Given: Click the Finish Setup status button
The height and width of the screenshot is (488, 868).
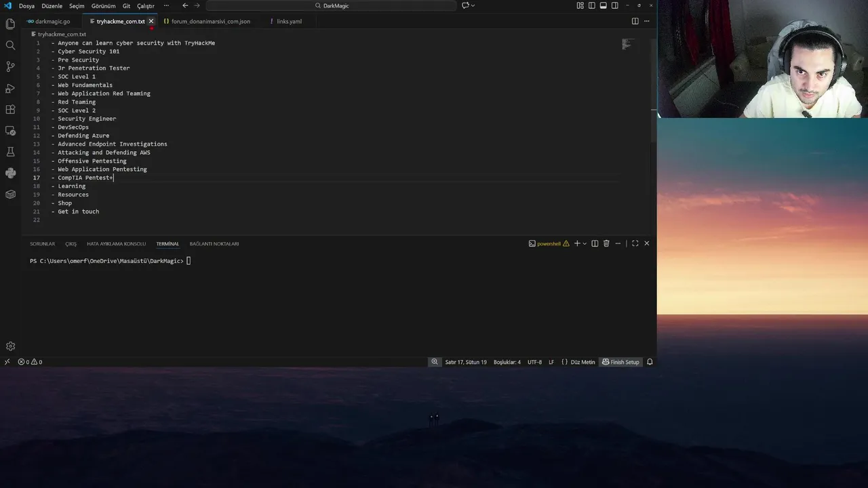Looking at the screenshot, I should (x=620, y=362).
